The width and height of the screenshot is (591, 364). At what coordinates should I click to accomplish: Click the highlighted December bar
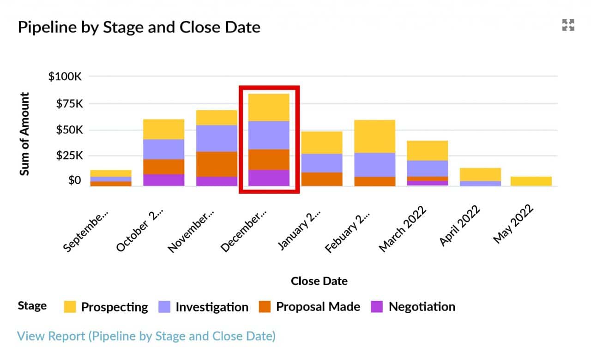tap(269, 138)
